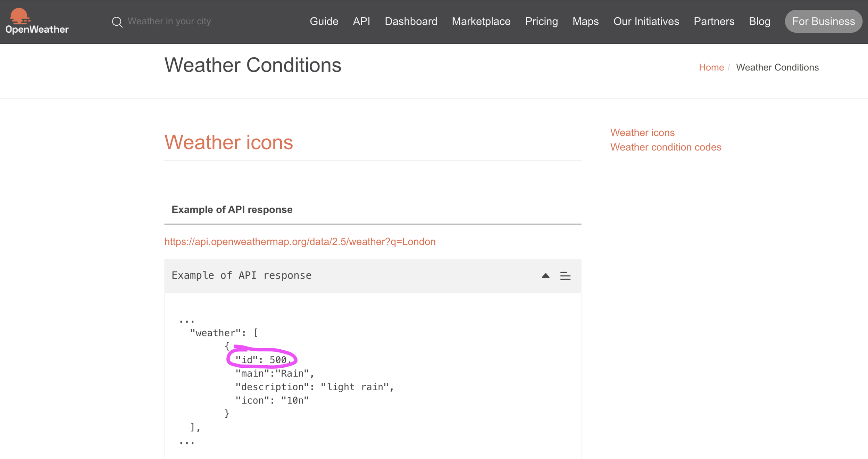Click the Weather Conditions page title
The width and height of the screenshot is (868, 459).
[253, 65]
